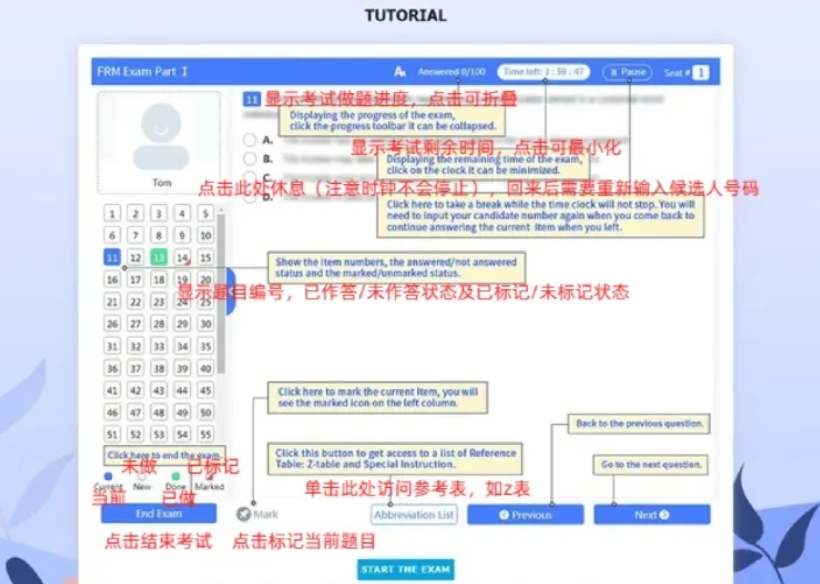Go to question number 3

[x=158, y=213]
